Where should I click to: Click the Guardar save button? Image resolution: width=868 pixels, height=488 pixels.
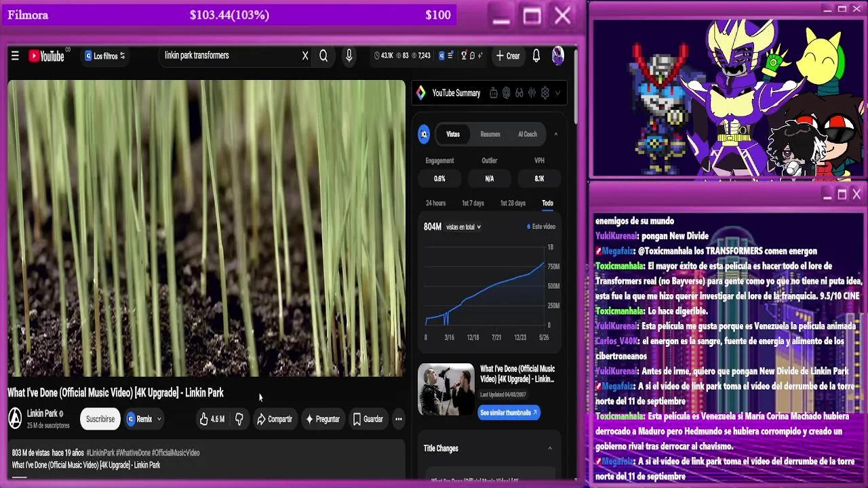tap(368, 419)
